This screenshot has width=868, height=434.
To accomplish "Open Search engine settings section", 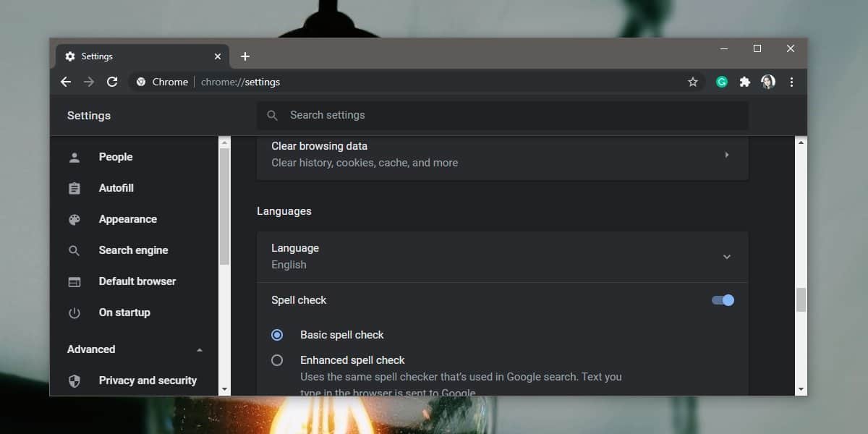I will tap(134, 250).
